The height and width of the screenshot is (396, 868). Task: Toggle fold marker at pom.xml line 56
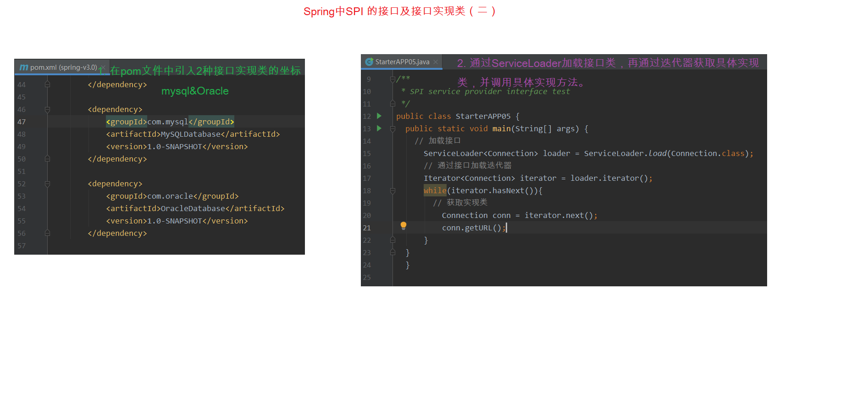point(47,233)
